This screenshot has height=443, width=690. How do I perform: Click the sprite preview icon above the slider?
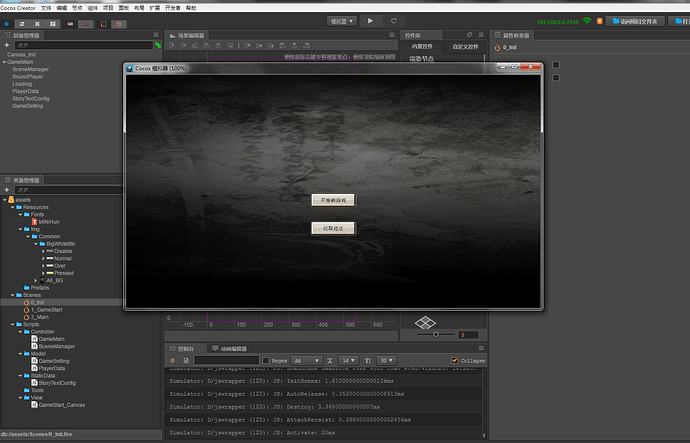coord(426,323)
